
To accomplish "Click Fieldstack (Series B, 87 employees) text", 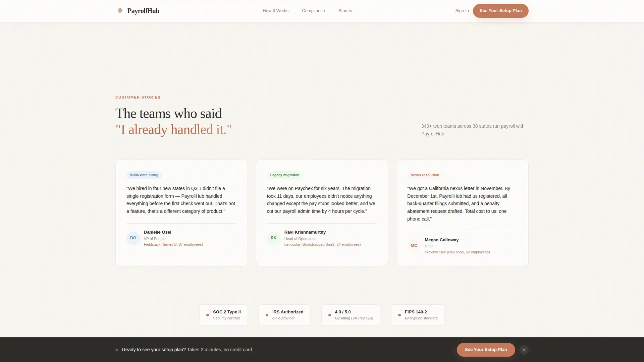I will point(173,244).
